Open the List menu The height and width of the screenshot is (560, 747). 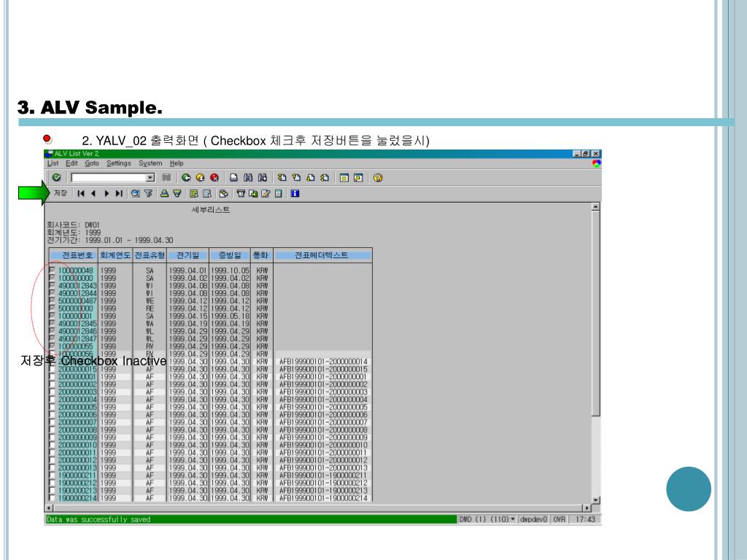pyautogui.click(x=53, y=163)
